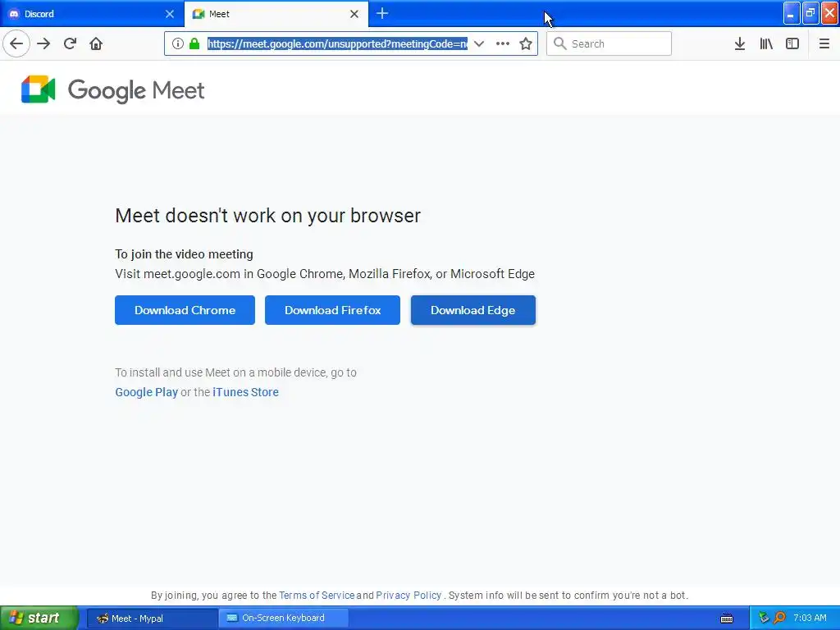Click the 7:03 AM taskbar clock

tap(810, 618)
